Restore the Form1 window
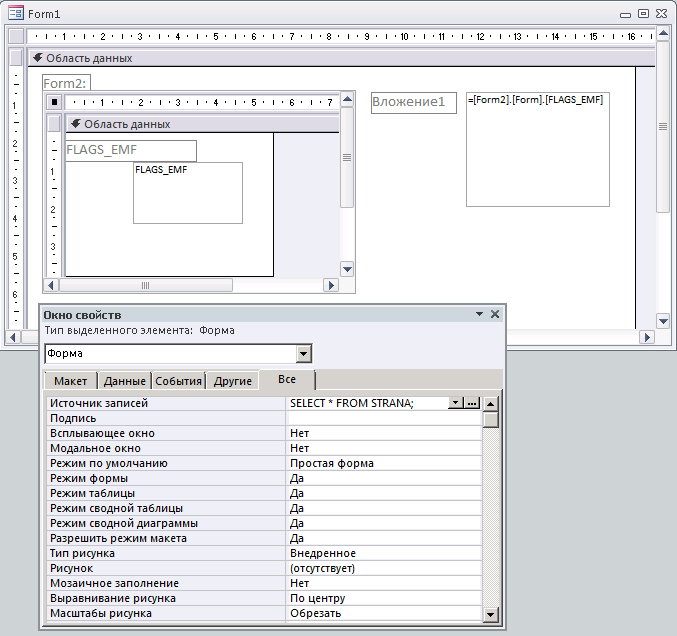677x636 pixels. (643, 14)
